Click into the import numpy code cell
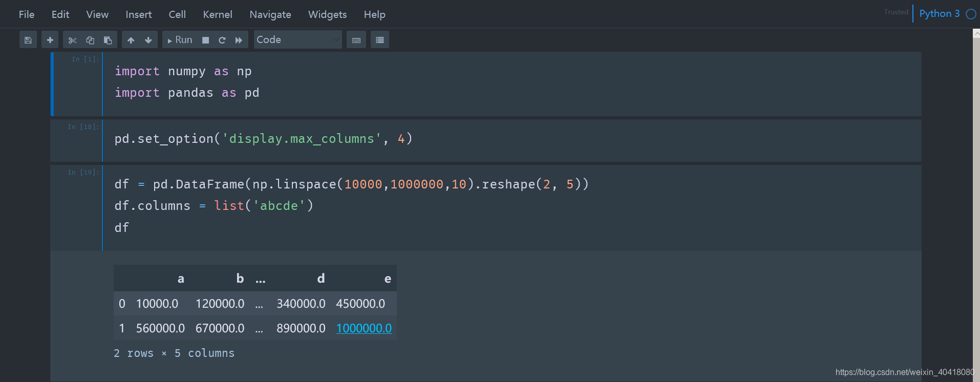Viewport: 980px width, 382px height. pyautogui.click(x=511, y=83)
